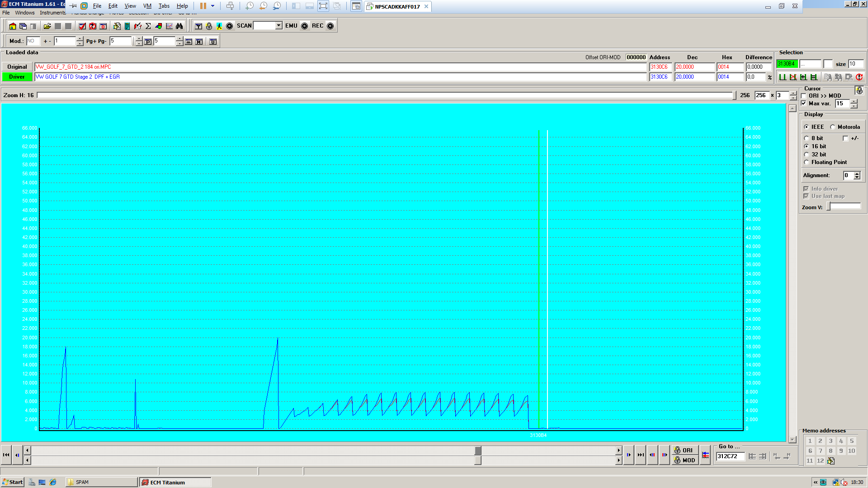
Task: Click the Go to address input field
Action: pyautogui.click(x=730, y=456)
